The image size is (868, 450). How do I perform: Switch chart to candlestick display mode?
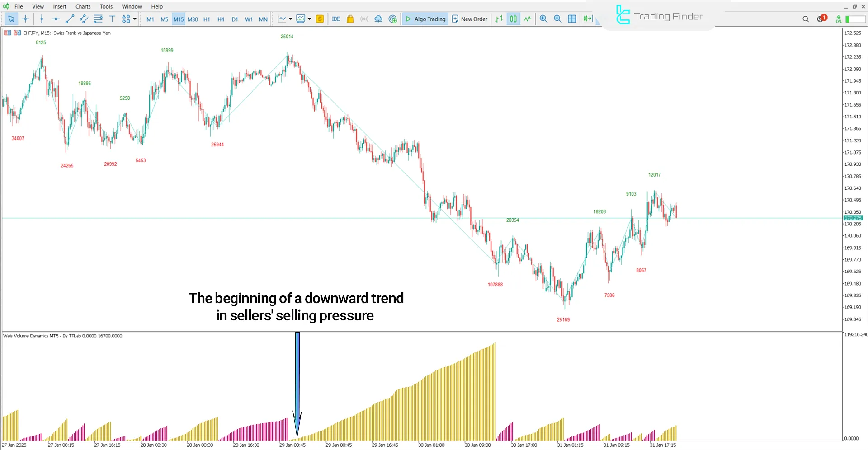[x=513, y=19]
